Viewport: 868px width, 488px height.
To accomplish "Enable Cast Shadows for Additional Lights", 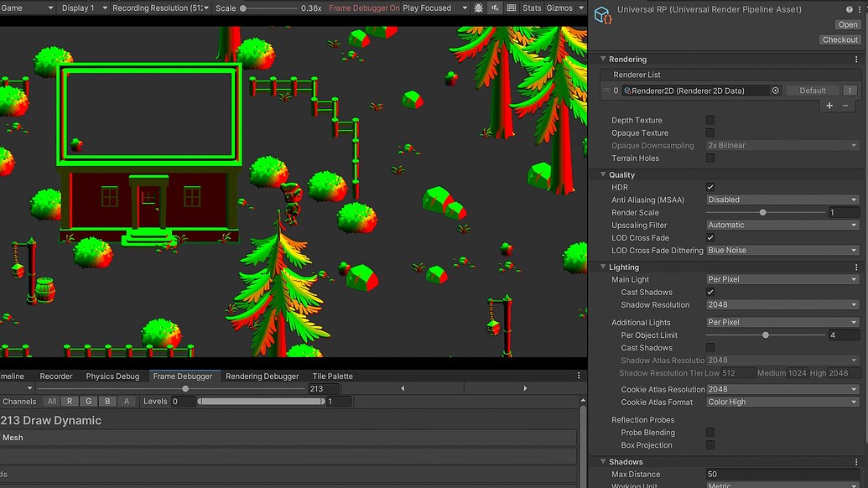I will (710, 347).
